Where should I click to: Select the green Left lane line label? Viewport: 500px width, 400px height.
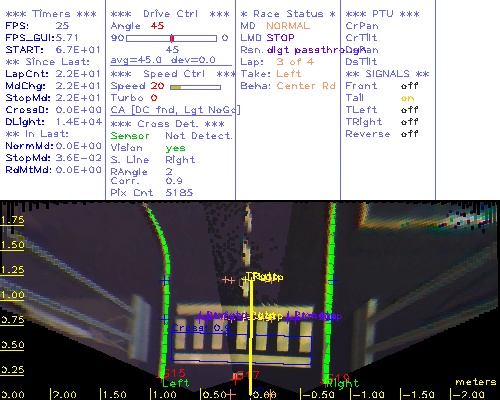(175, 383)
